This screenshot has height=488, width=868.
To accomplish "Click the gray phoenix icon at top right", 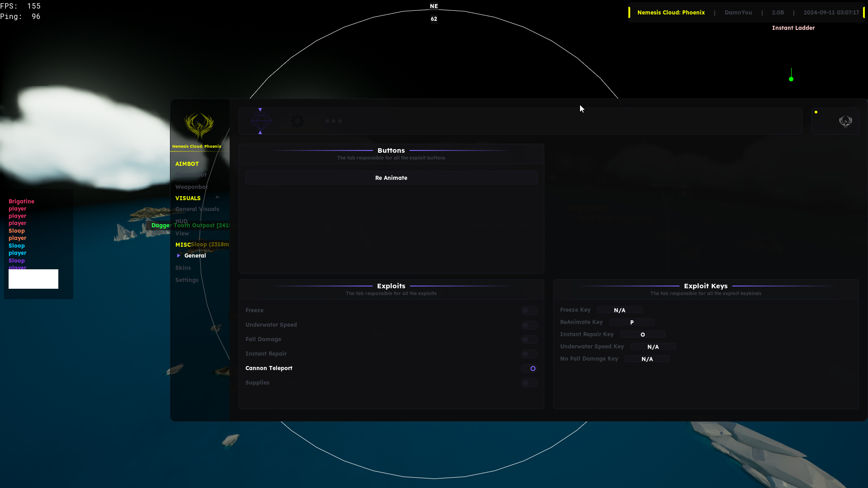I will pyautogui.click(x=845, y=121).
